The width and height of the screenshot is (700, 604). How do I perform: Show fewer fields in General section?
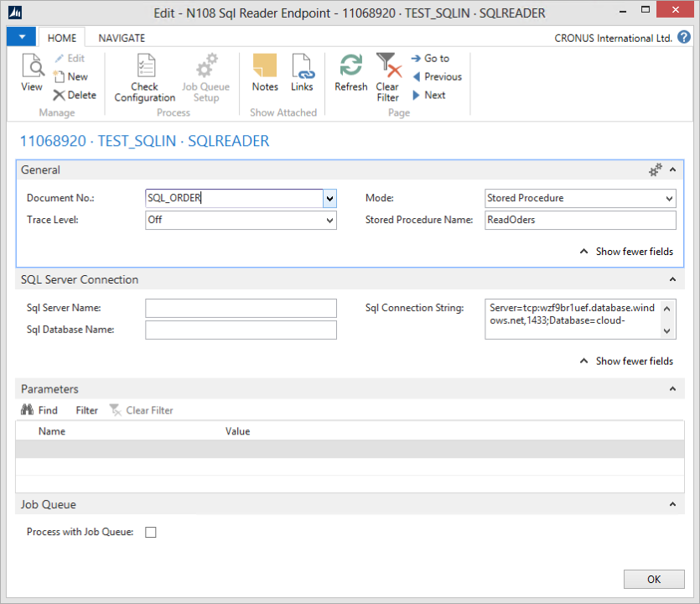pyautogui.click(x=626, y=252)
